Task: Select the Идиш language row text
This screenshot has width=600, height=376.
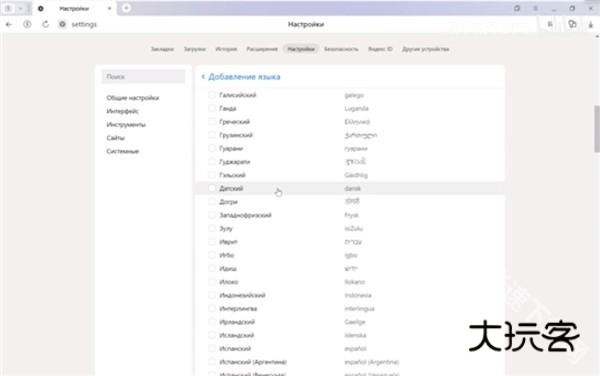Action: pos(228,269)
